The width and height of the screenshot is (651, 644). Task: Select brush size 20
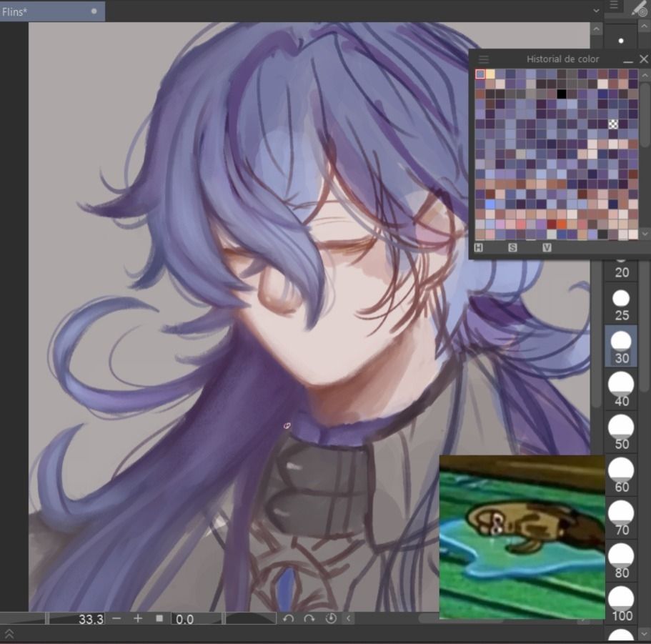pos(621,270)
